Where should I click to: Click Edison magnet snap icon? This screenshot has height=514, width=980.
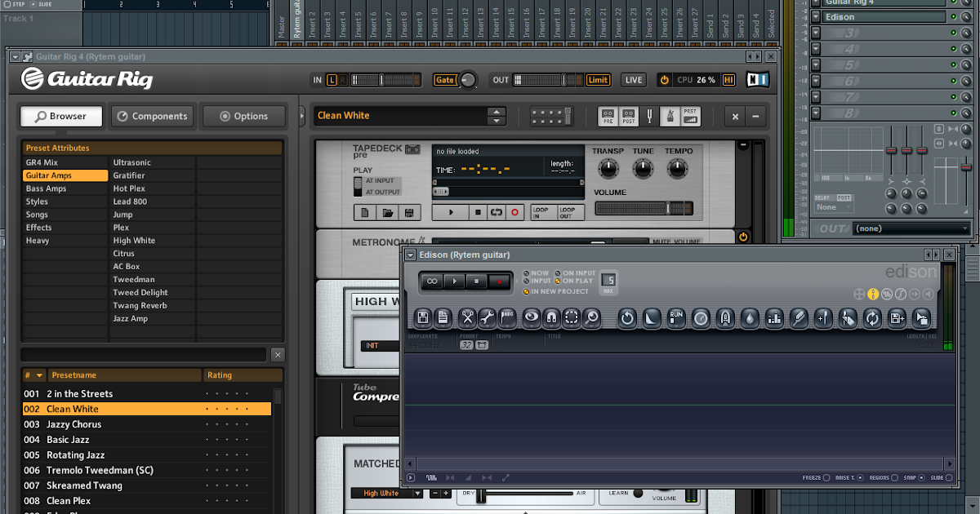point(551,317)
